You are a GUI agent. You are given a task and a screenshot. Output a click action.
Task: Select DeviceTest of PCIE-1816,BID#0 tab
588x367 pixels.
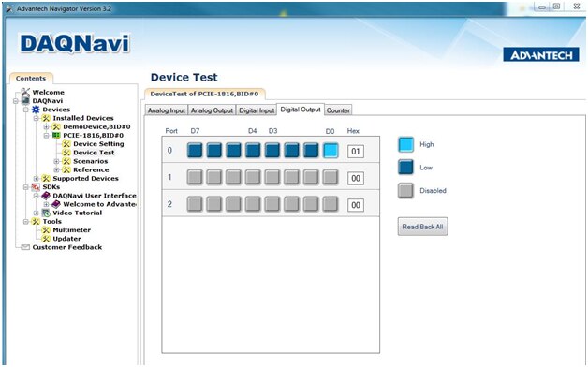coord(204,95)
